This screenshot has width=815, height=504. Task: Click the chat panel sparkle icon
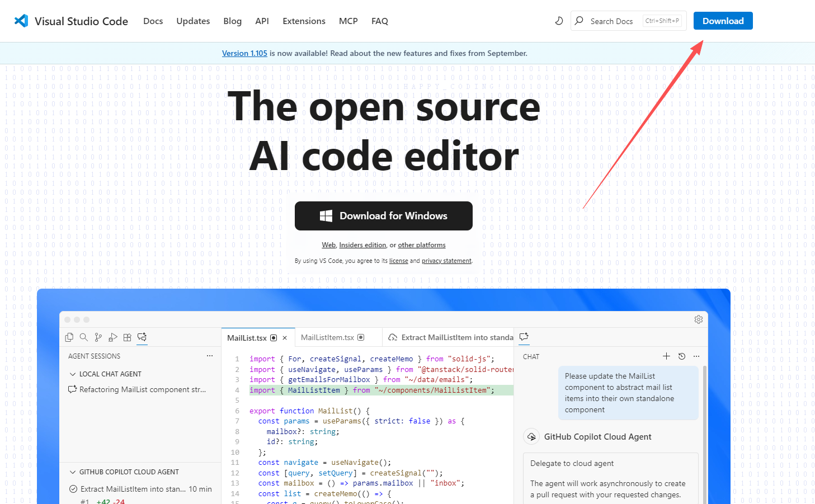(x=524, y=337)
